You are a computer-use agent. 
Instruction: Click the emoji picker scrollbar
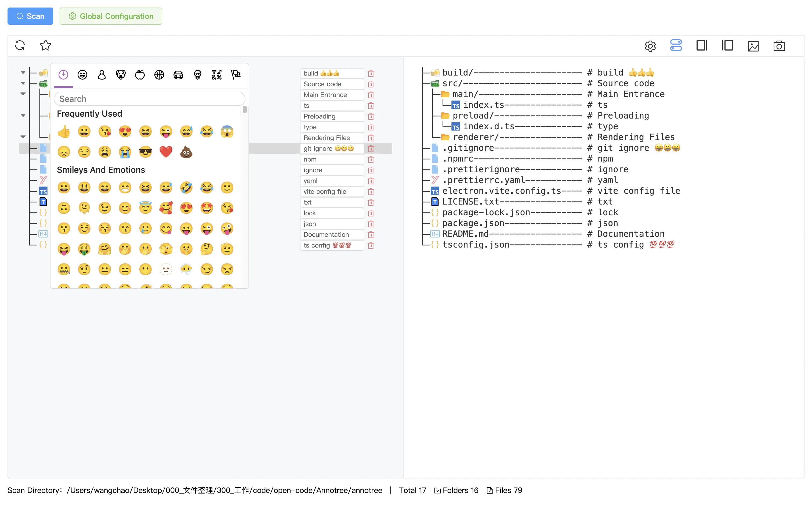click(x=245, y=110)
